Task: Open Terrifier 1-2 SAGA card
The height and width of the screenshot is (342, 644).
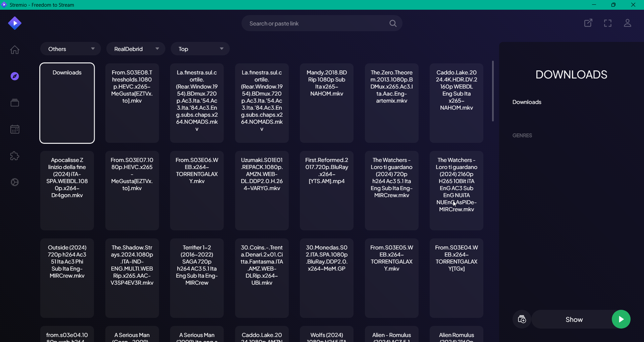Action: click(197, 278)
